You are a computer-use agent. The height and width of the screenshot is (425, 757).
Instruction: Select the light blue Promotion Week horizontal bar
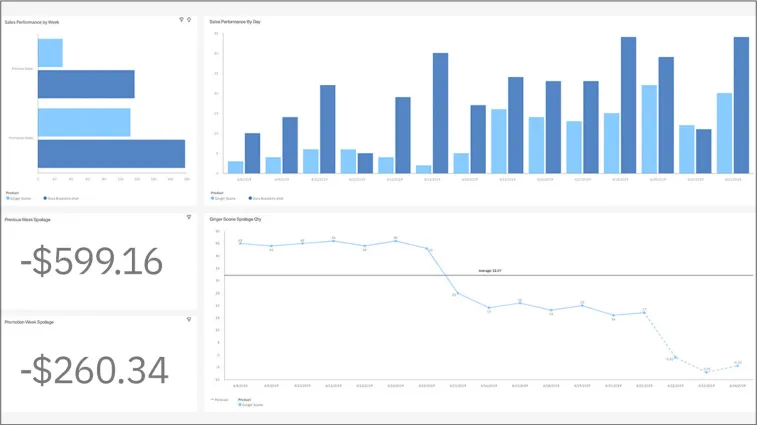[x=84, y=122]
